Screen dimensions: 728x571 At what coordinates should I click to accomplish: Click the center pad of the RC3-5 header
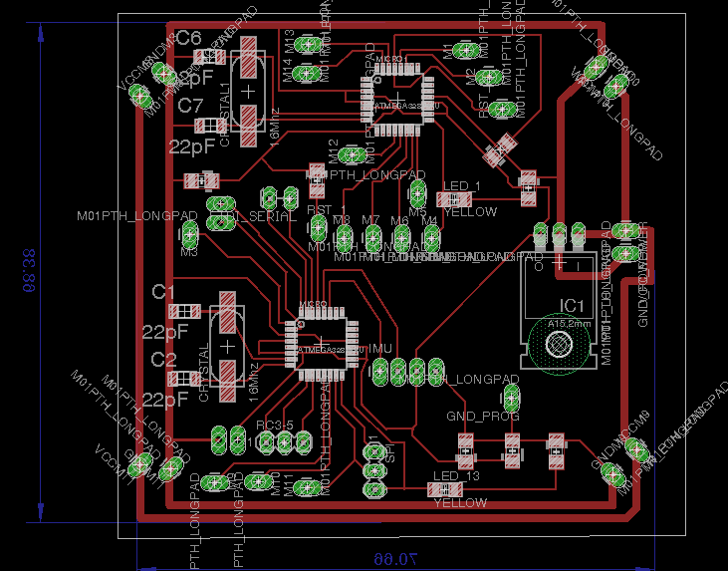click(x=285, y=441)
